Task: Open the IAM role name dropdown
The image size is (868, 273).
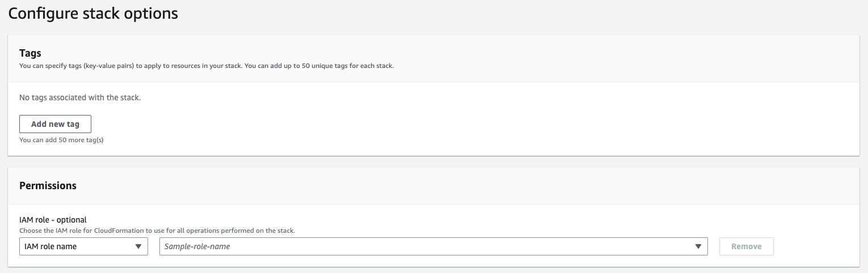Action: [83, 246]
